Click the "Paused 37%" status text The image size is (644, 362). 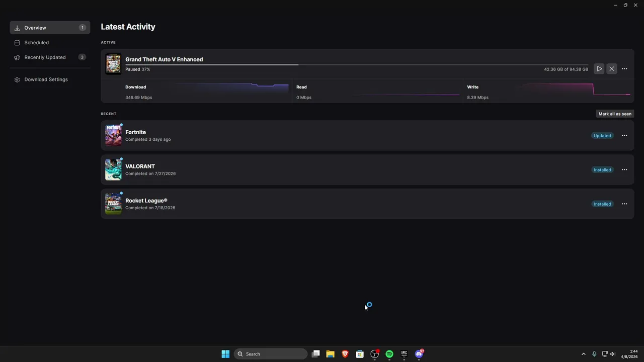(137, 69)
